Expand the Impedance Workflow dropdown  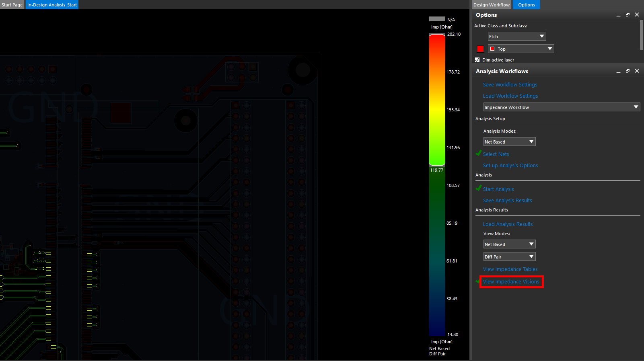562,107
